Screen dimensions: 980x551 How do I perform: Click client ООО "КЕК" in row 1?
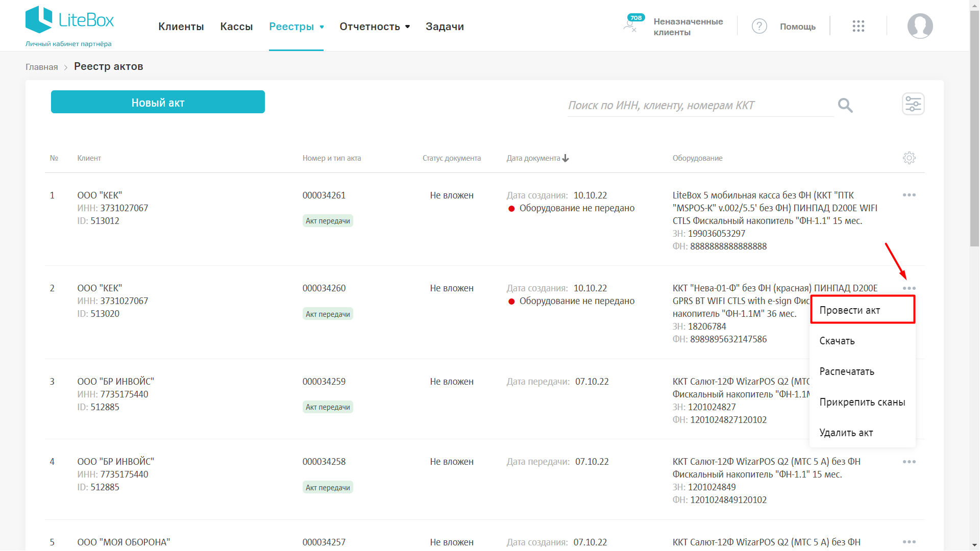100,195
